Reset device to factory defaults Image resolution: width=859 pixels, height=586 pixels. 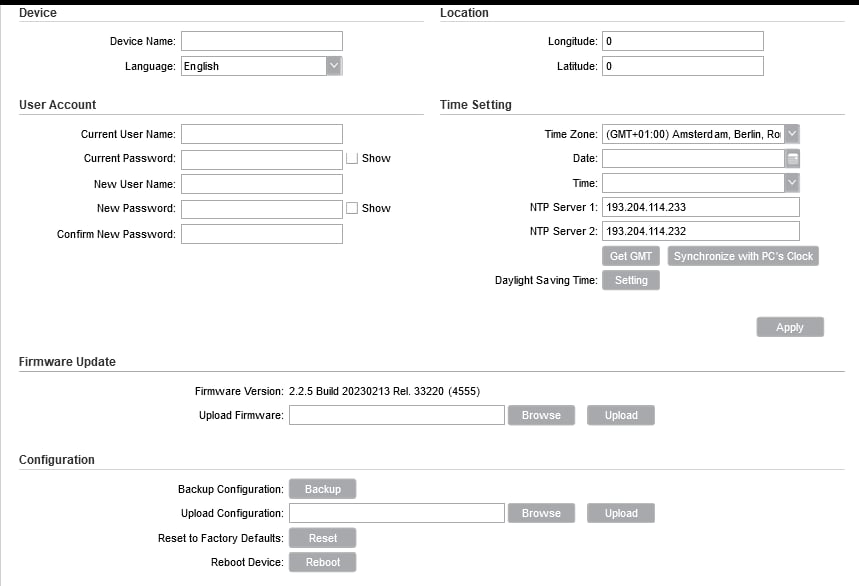point(323,538)
